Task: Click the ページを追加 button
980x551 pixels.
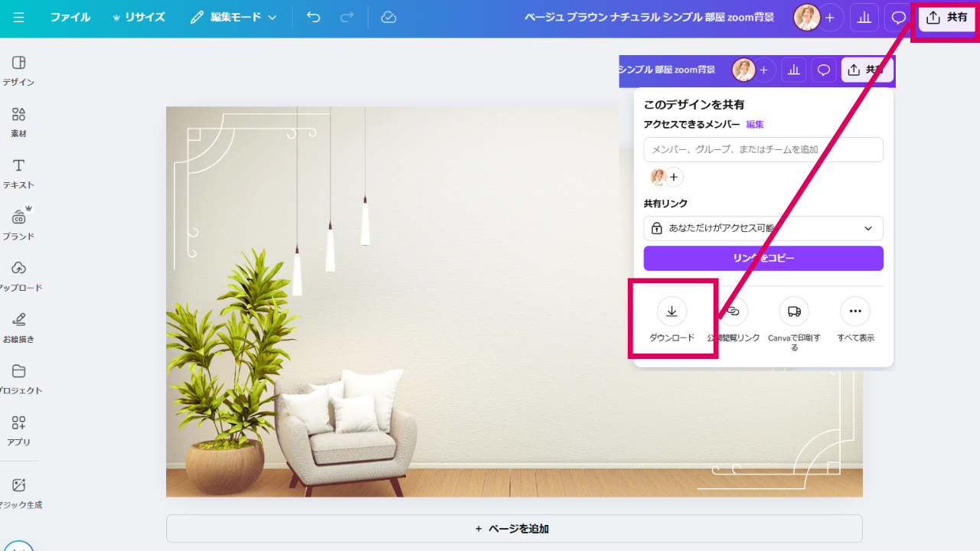Action: click(x=514, y=529)
